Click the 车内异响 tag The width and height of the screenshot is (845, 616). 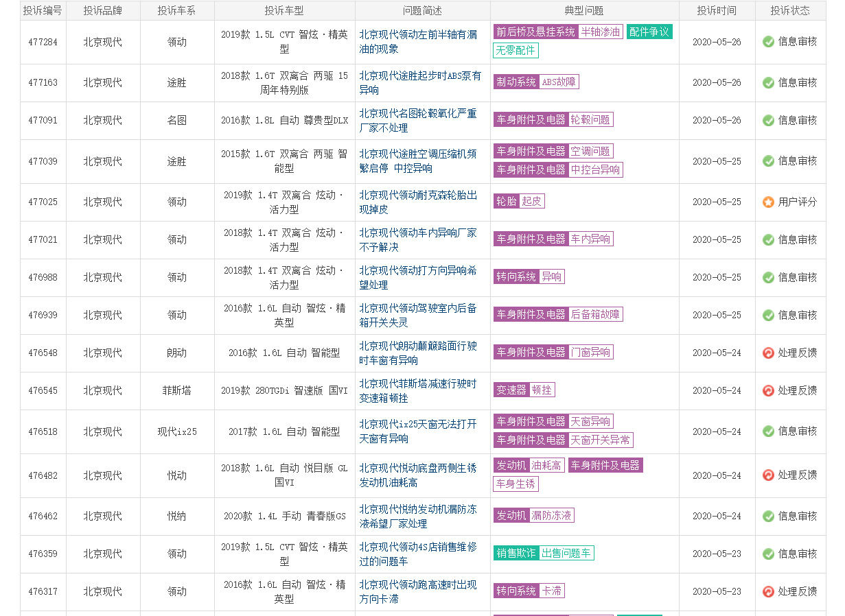[x=590, y=239]
